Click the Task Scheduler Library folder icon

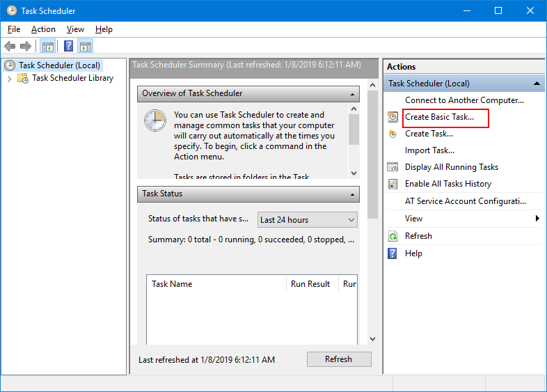(23, 78)
